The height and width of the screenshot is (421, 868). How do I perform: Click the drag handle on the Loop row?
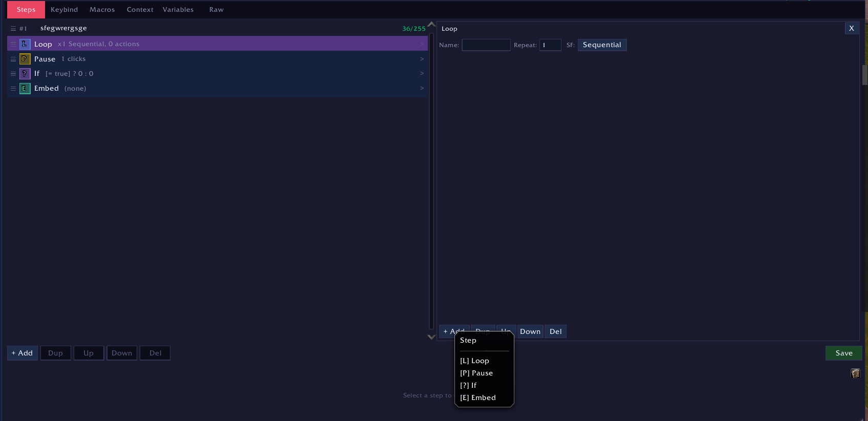pyautogui.click(x=13, y=44)
